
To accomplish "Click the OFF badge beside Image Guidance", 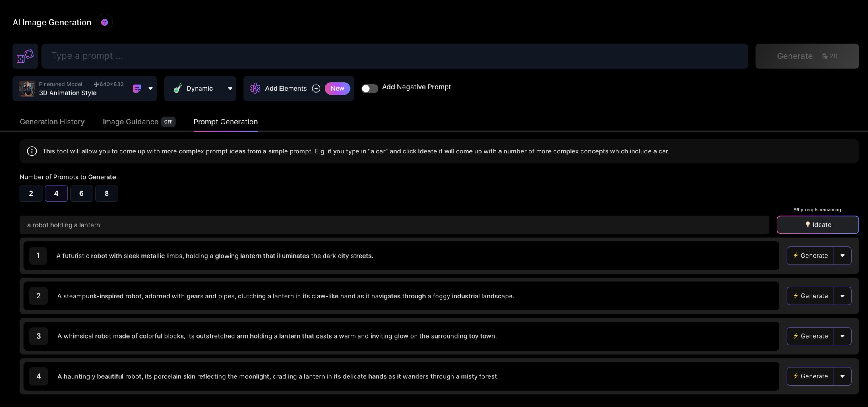I will [x=169, y=122].
